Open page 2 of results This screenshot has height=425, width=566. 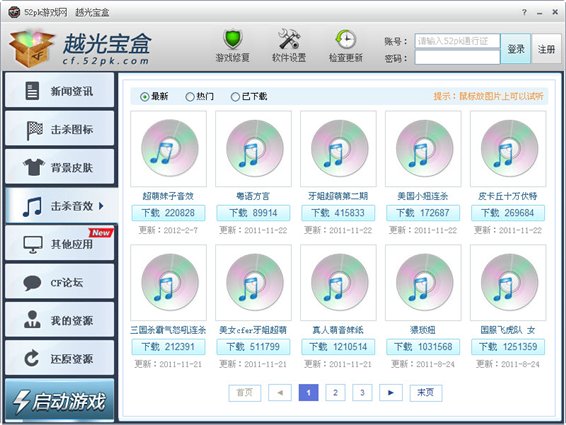pos(335,393)
